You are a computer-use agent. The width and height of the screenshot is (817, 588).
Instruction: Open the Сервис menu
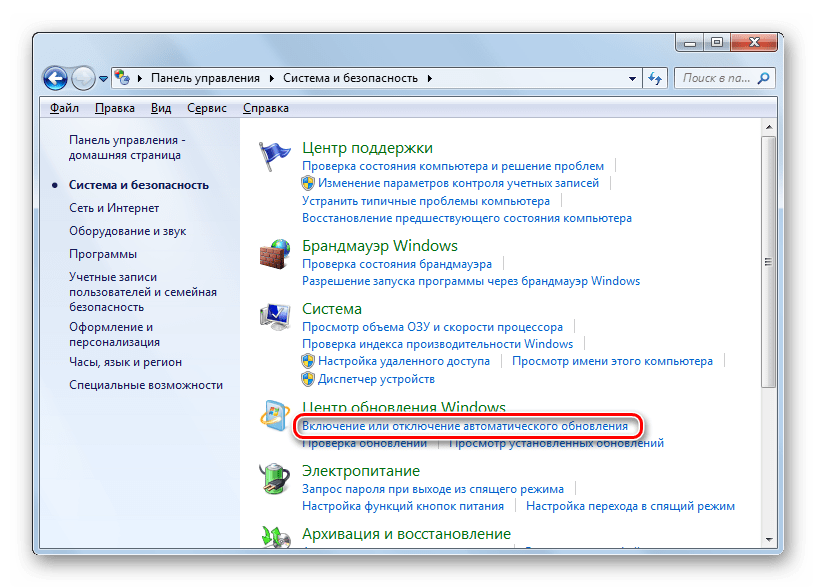coord(207,108)
